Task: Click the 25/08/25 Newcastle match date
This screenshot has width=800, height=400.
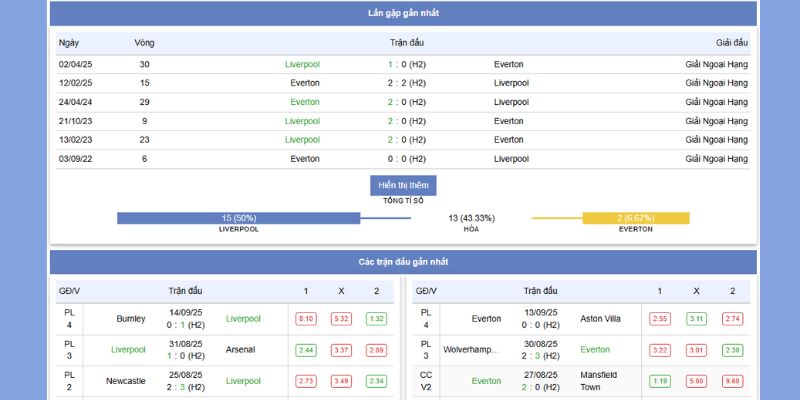Action: (186, 375)
